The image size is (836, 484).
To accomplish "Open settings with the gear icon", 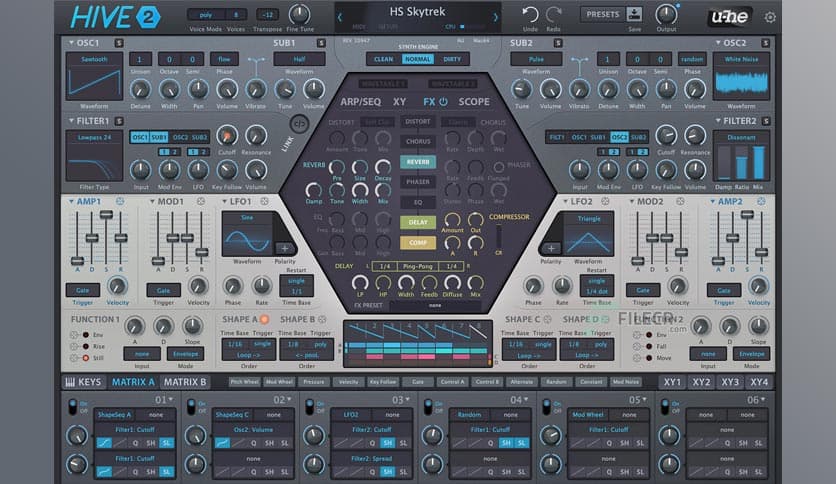I will pos(770,17).
